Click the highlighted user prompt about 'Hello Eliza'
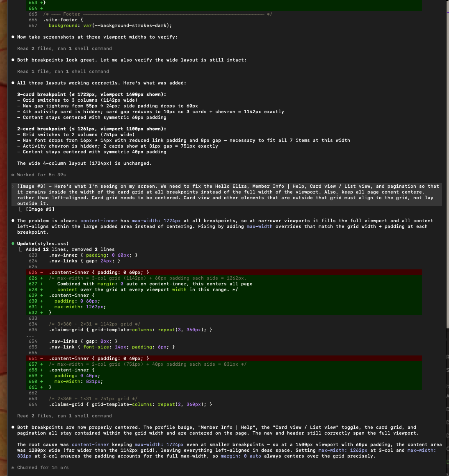 (x=226, y=195)
